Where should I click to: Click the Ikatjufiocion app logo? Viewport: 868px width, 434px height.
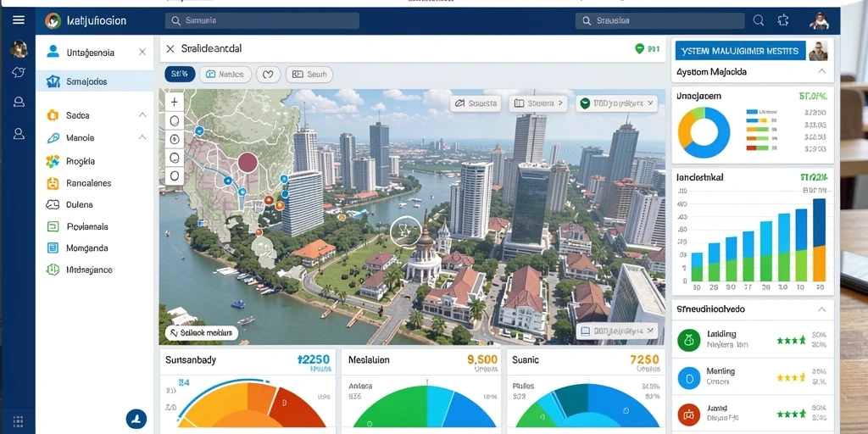tap(53, 21)
